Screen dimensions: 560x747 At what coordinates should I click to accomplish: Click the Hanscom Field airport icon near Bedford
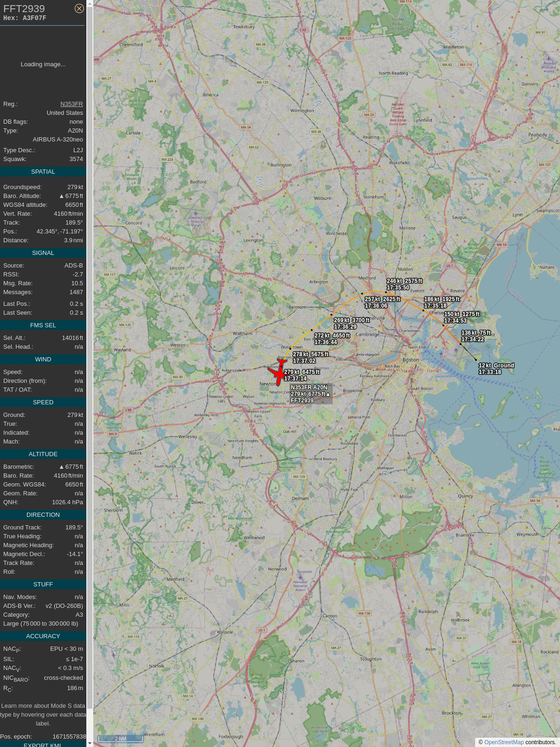pos(195,213)
